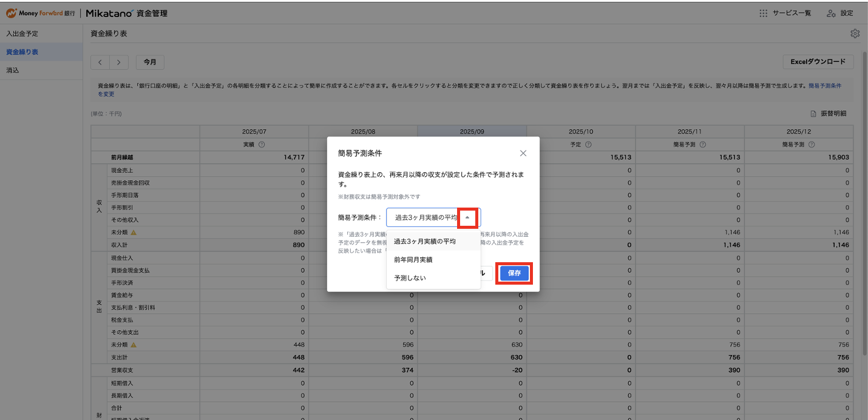Click the 未分類 expense cell showing 448
Image resolution: width=868 pixels, height=420 pixels.
[254, 345]
